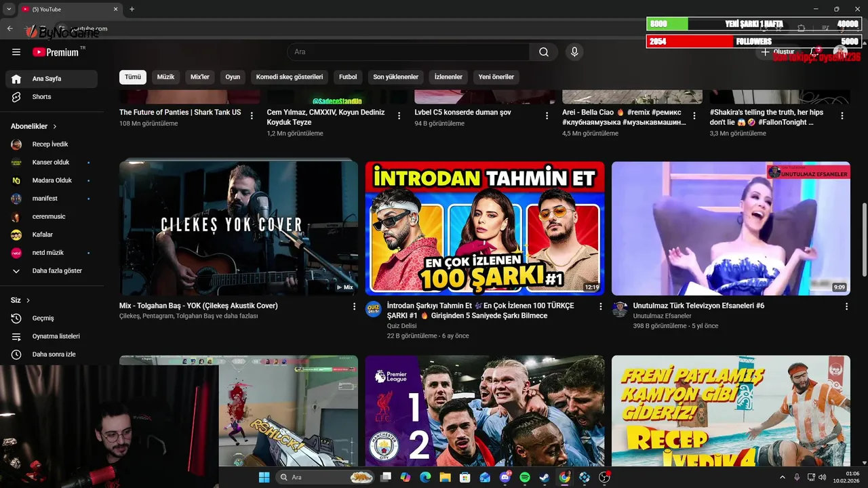Open Daha sonra izle list
The image size is (868, 488).
(52, 354)
